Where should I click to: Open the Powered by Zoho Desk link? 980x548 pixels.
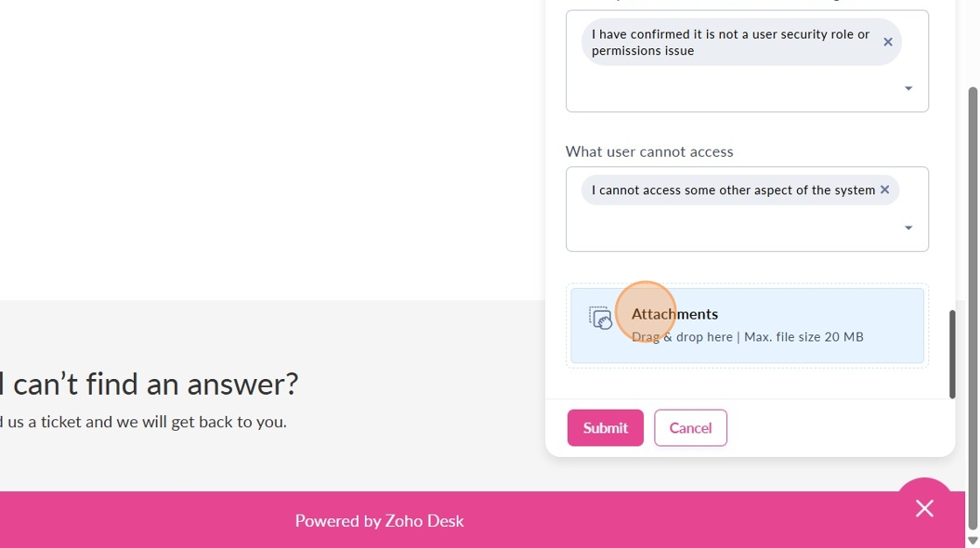click(x=379, y=521)
